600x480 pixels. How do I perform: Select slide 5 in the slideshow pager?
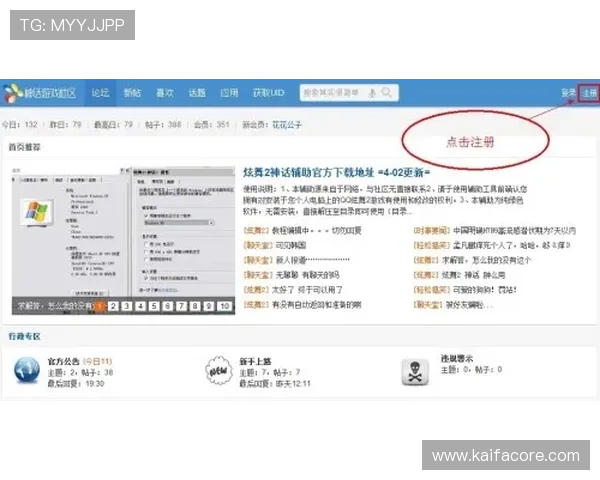(154, 306)
